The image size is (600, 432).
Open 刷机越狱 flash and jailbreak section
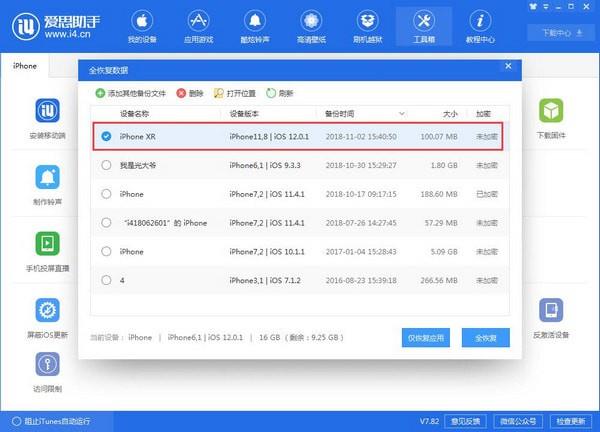[367, 27]
